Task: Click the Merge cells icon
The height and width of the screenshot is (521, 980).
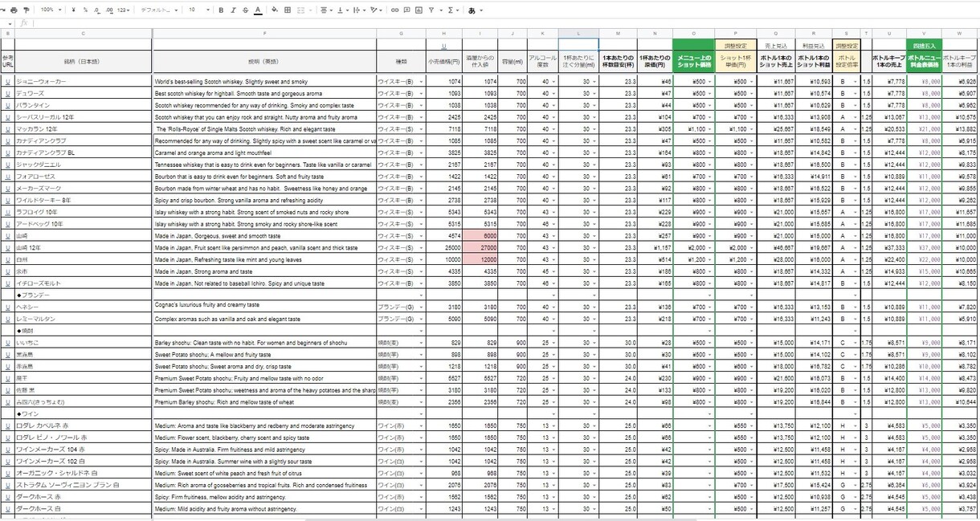Action: coord(300,10)
